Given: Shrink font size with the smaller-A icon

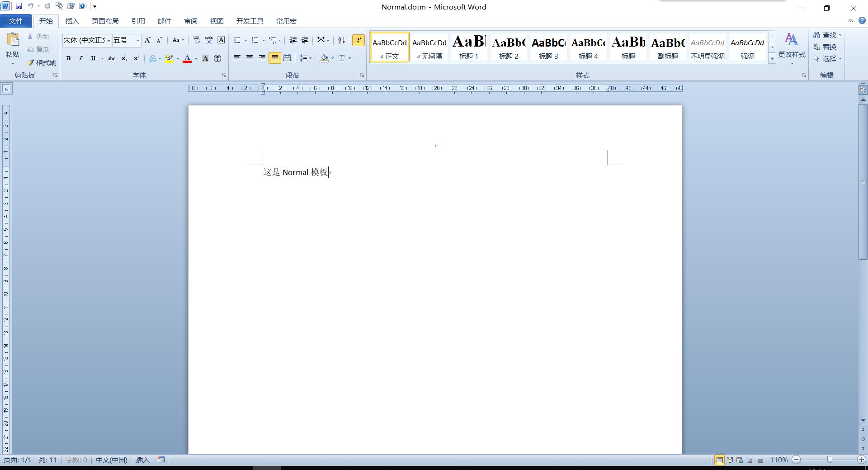Looking at the screenshot, I should coord(159,40).
